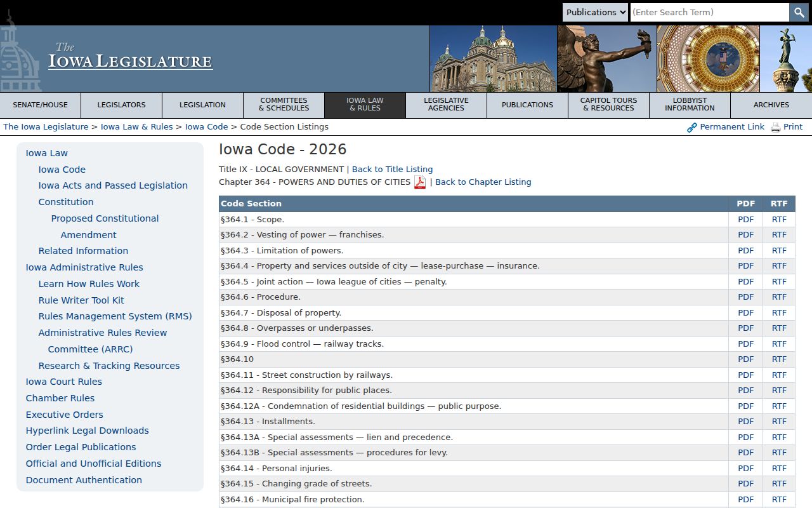Open Chapter 364 PDF icon

[420, 182]
